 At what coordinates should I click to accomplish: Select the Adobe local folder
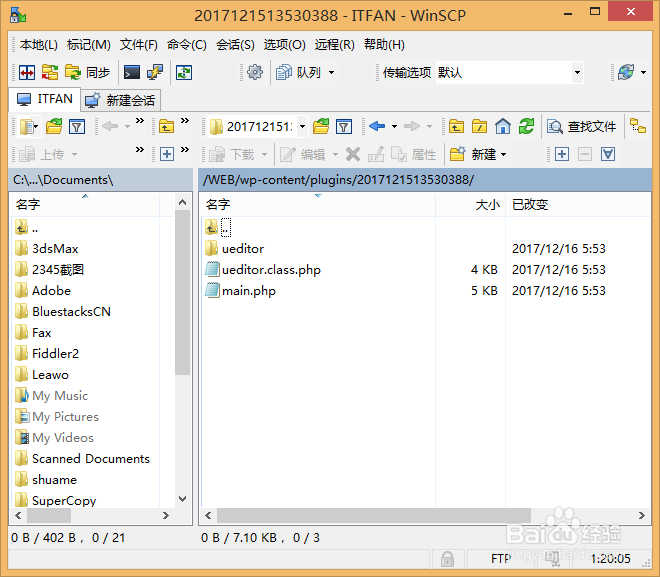click(x=51, y=291)
